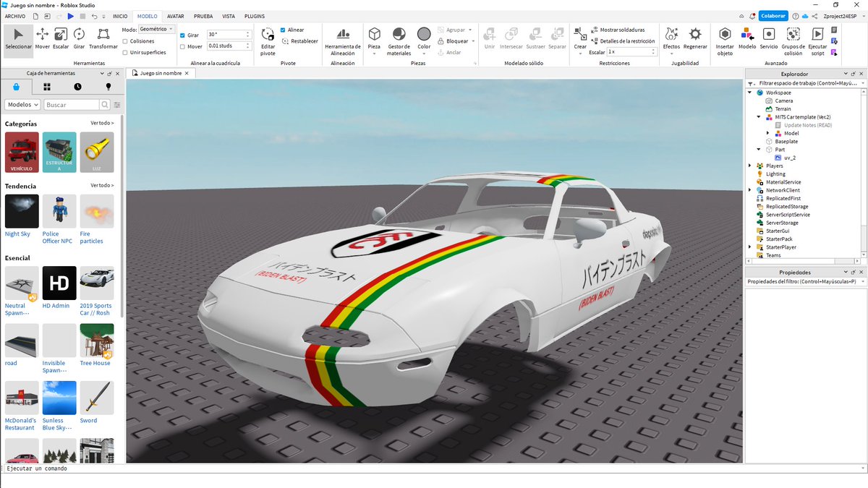Expand the Players node

point(750,166)
